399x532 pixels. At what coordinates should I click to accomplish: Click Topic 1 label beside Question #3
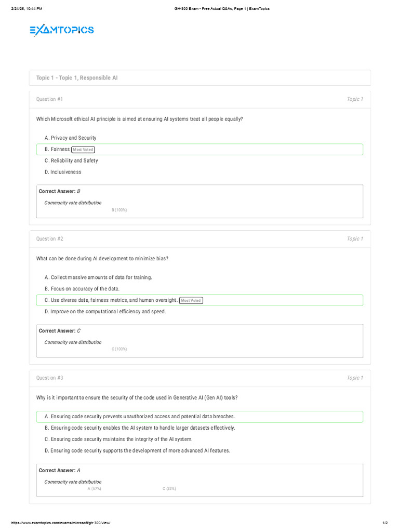[355, 378]
